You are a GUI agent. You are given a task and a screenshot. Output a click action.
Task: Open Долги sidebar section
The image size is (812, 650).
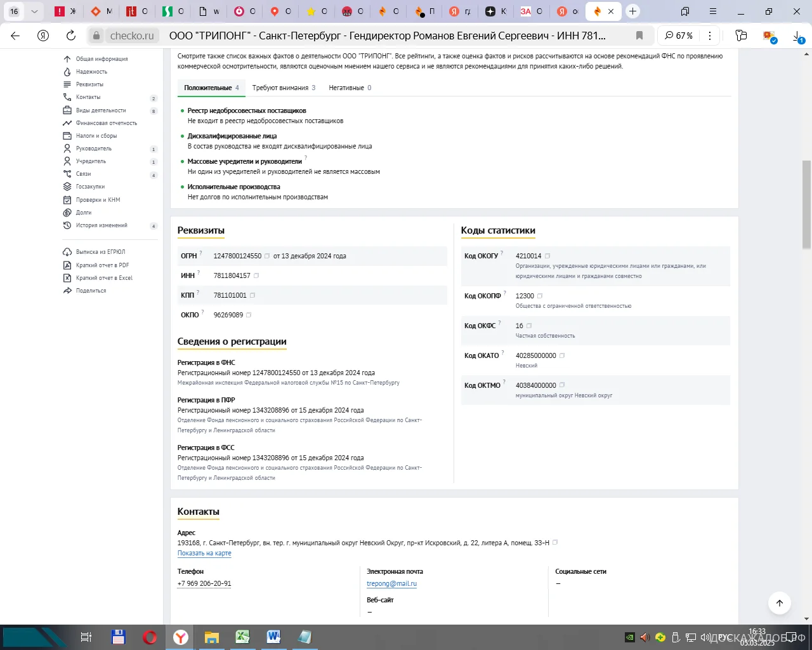(84, 213)
